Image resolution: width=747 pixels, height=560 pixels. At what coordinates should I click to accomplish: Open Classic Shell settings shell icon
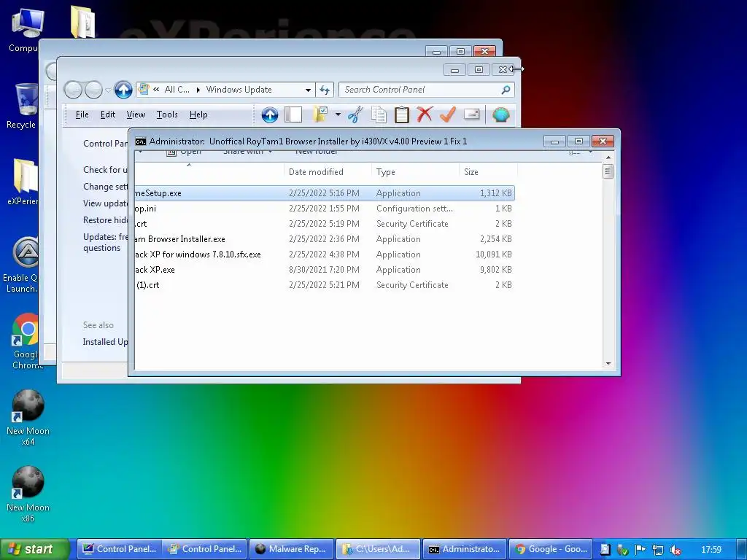pyautogui.click(x=500, y=114)
